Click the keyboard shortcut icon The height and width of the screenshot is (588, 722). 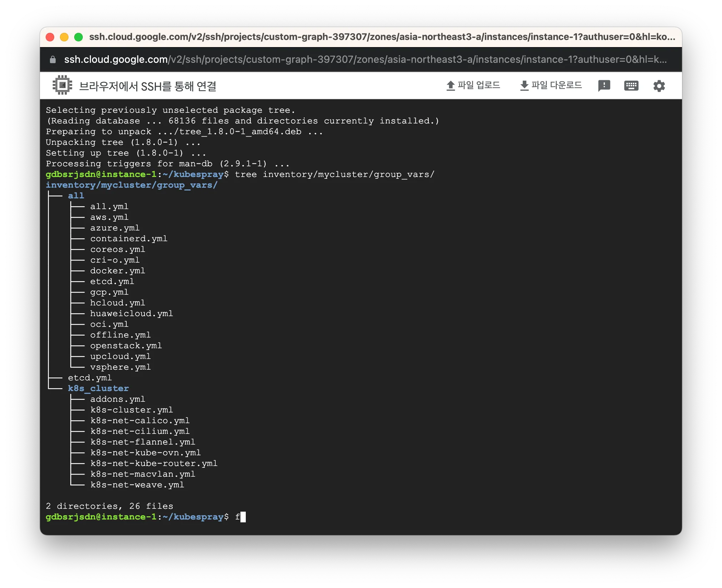coord(631,86)
